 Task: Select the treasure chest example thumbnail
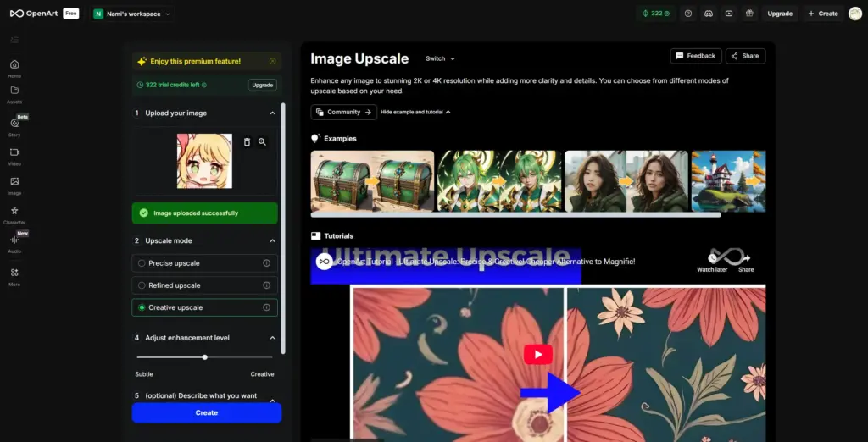tap(372, 181)
